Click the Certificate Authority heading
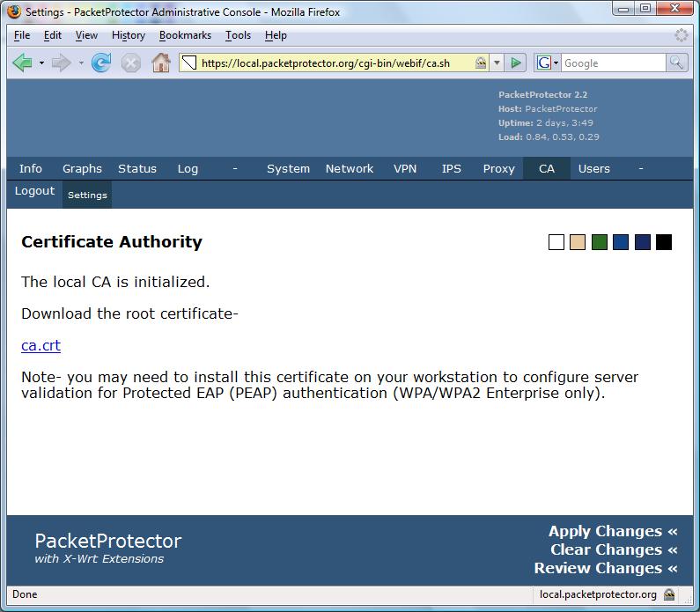The width and height of the screenshot is (700, 612). [x=112, y=242]
